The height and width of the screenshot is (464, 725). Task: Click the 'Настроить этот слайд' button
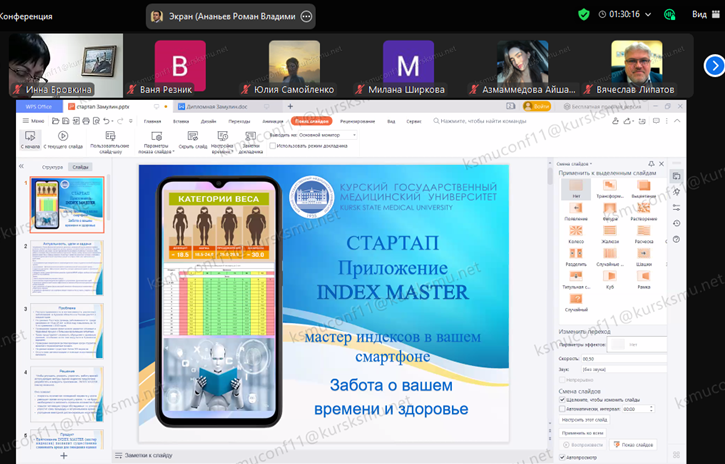coord(584,420)
